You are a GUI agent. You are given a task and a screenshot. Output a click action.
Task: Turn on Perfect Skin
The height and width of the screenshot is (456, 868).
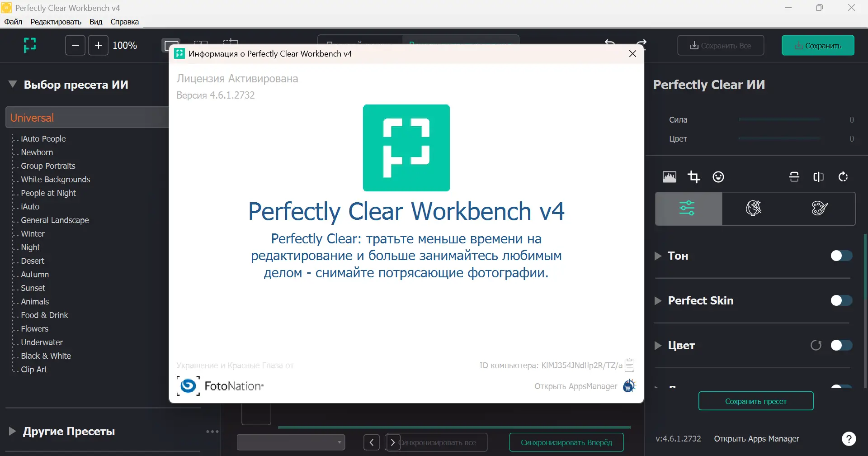(840, 300)
